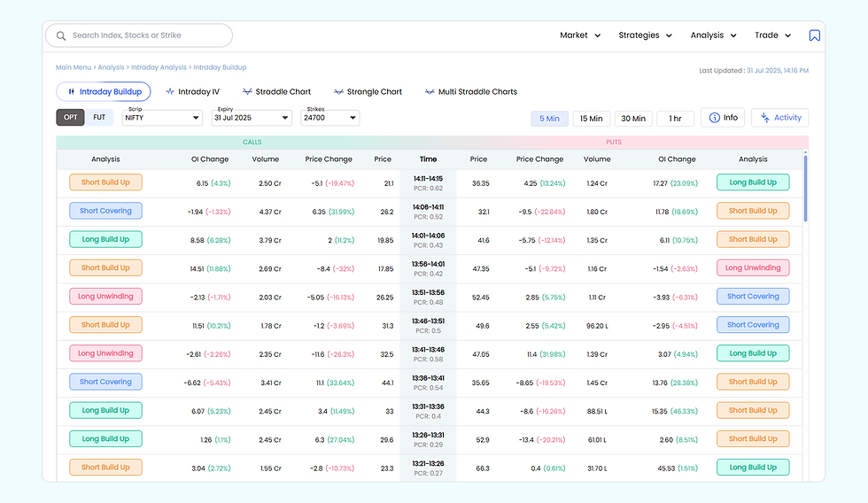The image size is (868, 503).
Task: Switch to FUT mode
Action: [x=99, y=117]
